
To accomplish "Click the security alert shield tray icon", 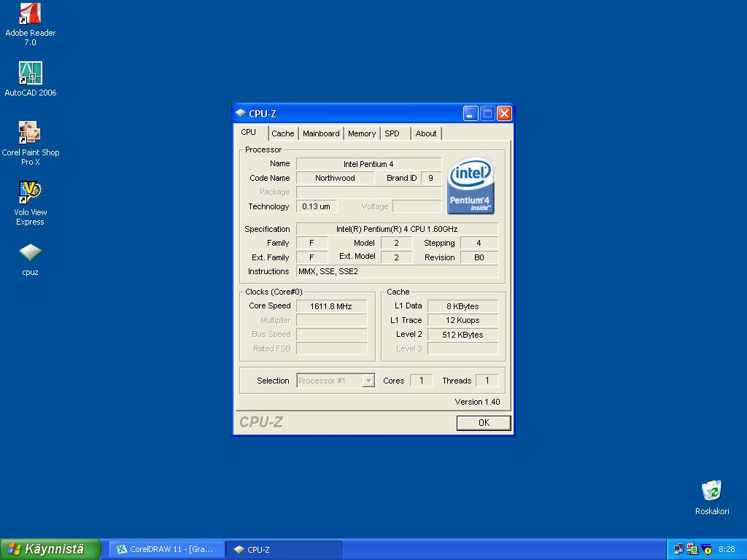I will [x=706, y=549].
